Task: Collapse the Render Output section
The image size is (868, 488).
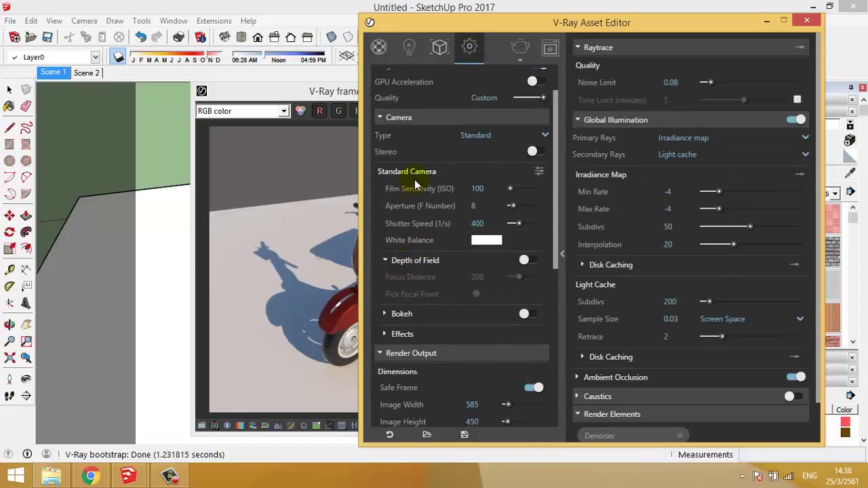Action: click(380, 353)
